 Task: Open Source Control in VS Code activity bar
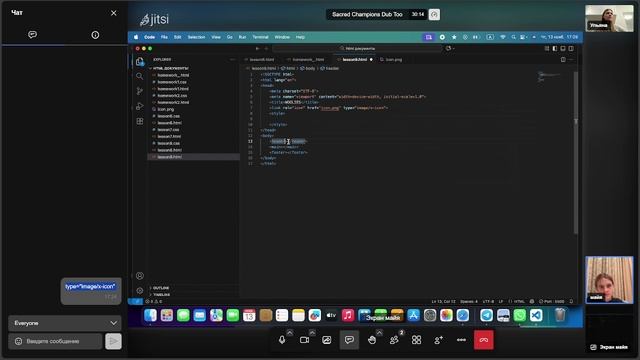tap(140, 91)
